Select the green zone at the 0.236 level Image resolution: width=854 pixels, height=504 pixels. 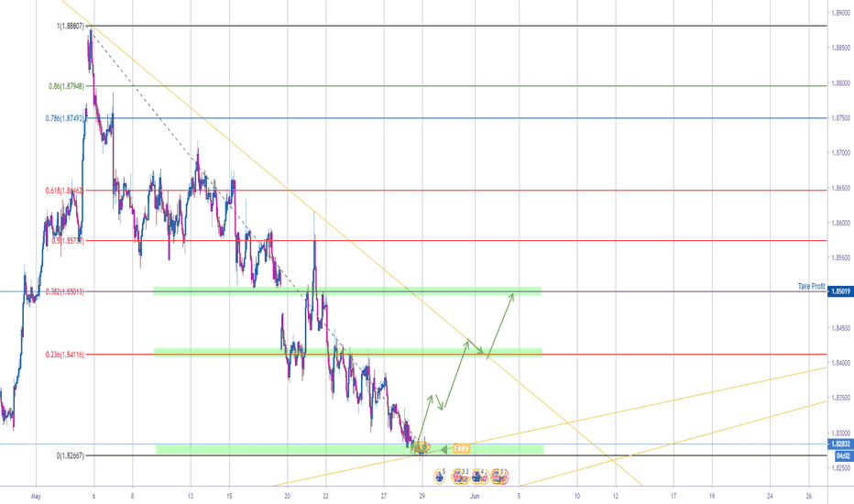pyautogui.click(x=348, y=353)
